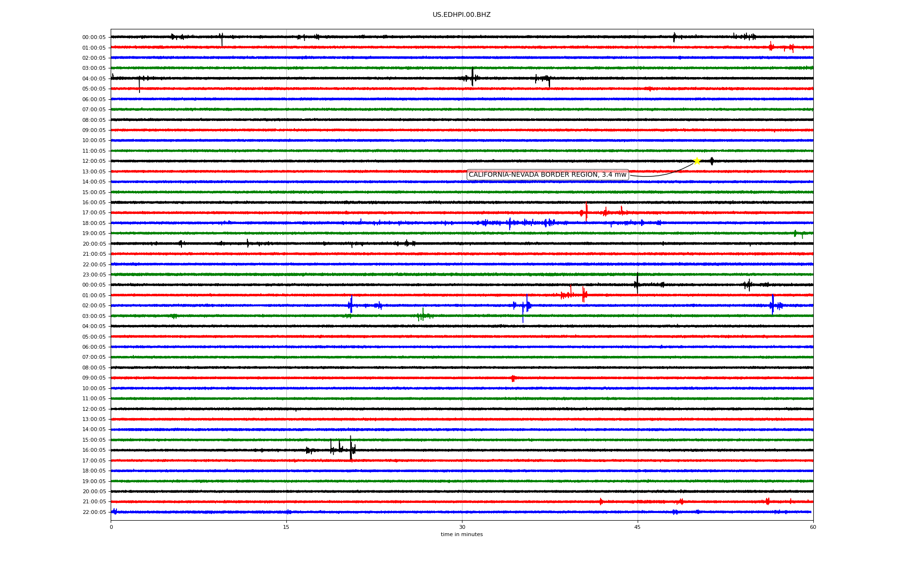Click the 60 tick label on x-axis
Viewport: 924px width, 578px height.
813,527
